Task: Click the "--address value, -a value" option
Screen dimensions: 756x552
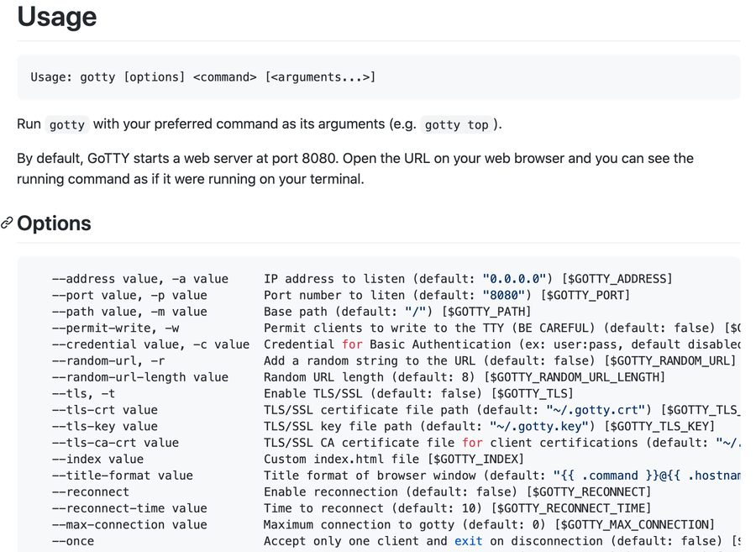Action: tap(140, 279)
